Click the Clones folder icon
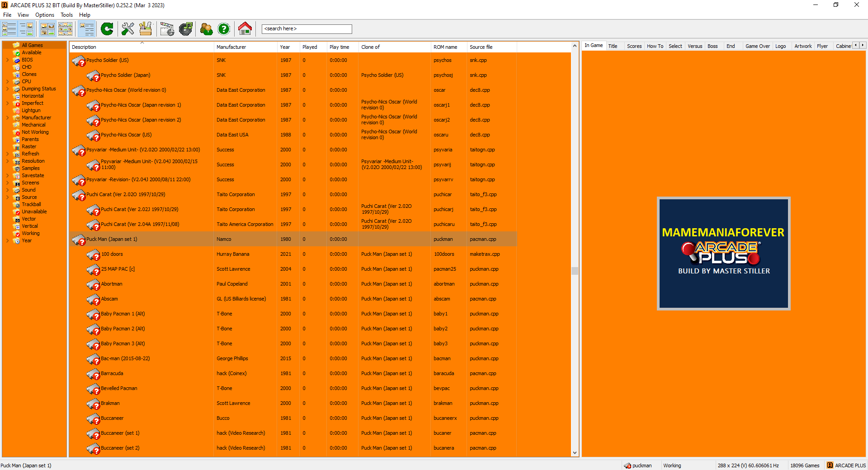Image resolution: width=868 pixels, height=470 pixels. coord(17,74)
